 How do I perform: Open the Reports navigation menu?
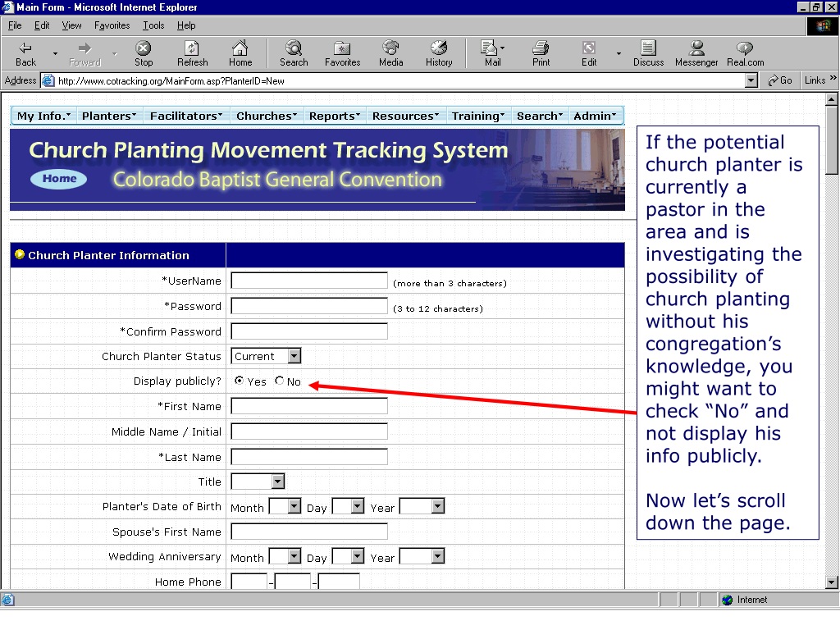click(x=335, y=116)
